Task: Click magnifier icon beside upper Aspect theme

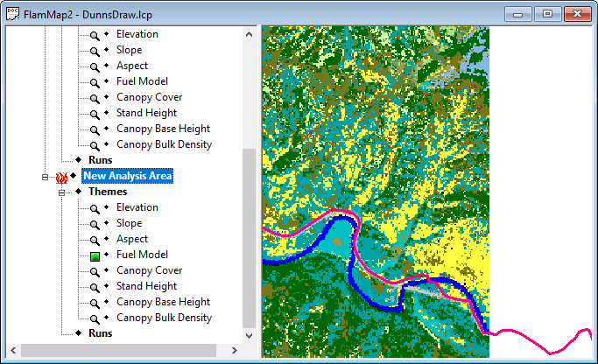Action: point(95,67)
